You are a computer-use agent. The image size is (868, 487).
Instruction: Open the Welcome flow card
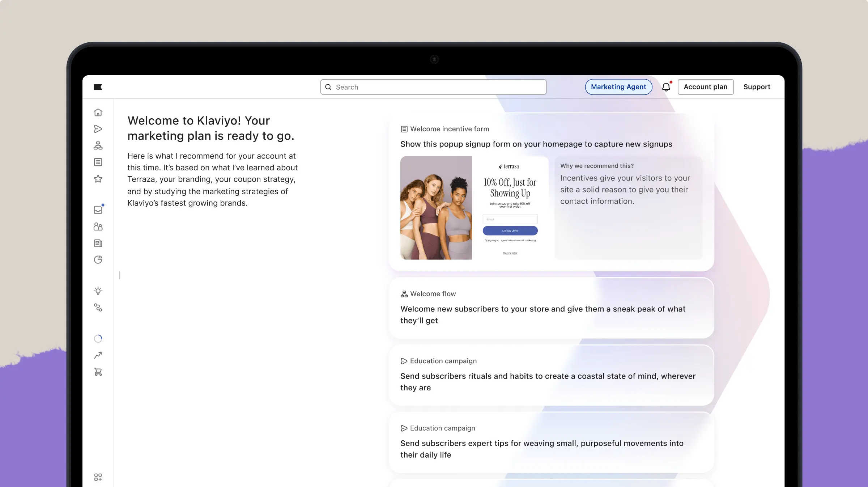click(551, 308)
